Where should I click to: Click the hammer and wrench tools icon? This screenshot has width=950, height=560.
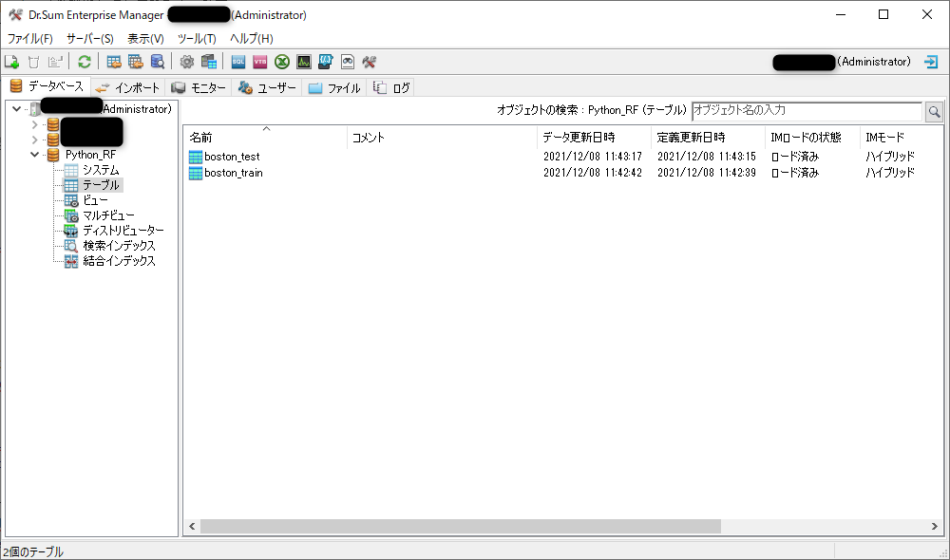pyautogui.click(x=369, y=62)
